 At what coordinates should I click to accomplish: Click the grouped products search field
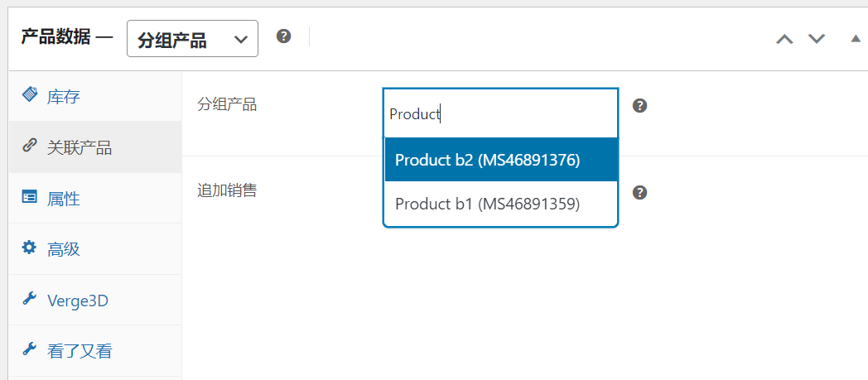pos(501,114)
